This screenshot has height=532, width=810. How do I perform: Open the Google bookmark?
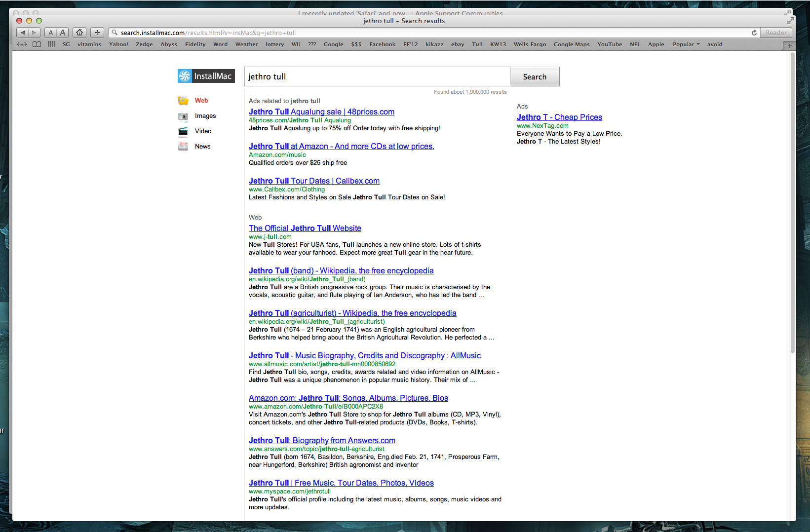(x=334, y=44)
